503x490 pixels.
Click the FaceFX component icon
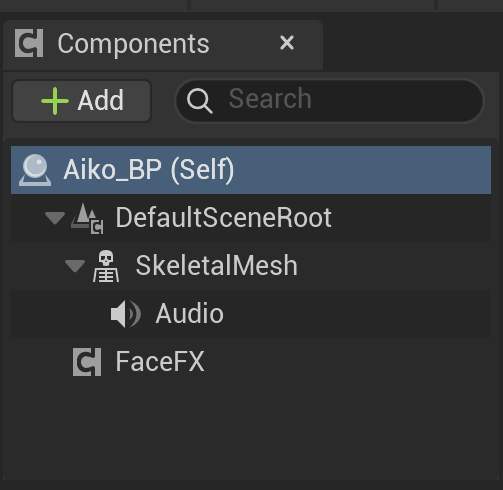pos(87,362)
